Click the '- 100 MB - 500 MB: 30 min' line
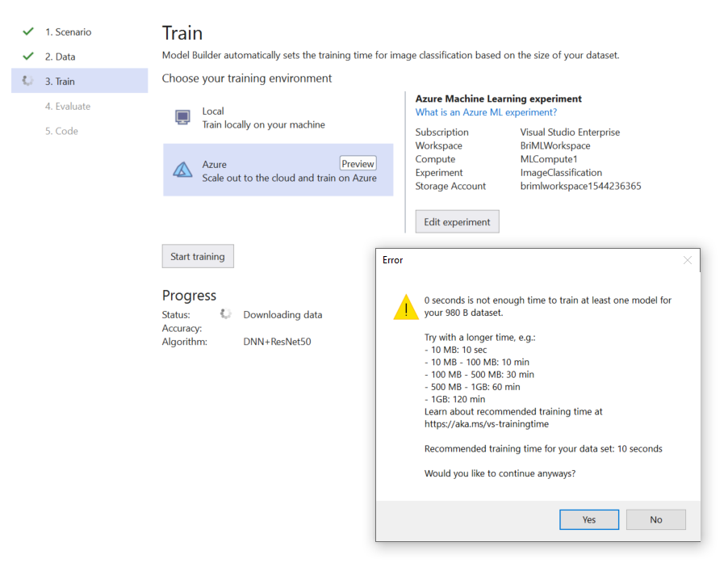728x563 pixels. (x=479, y=375)
